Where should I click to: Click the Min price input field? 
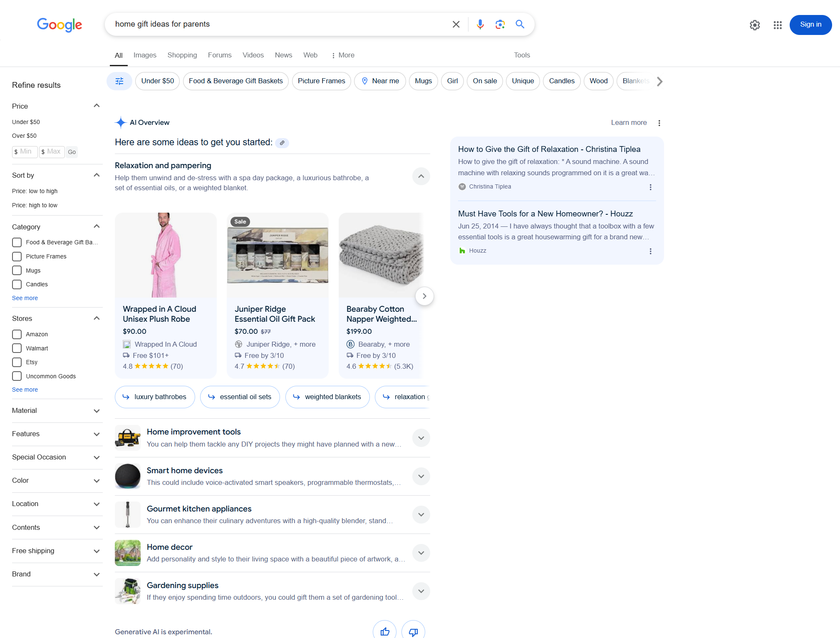[x=25, y=152]
